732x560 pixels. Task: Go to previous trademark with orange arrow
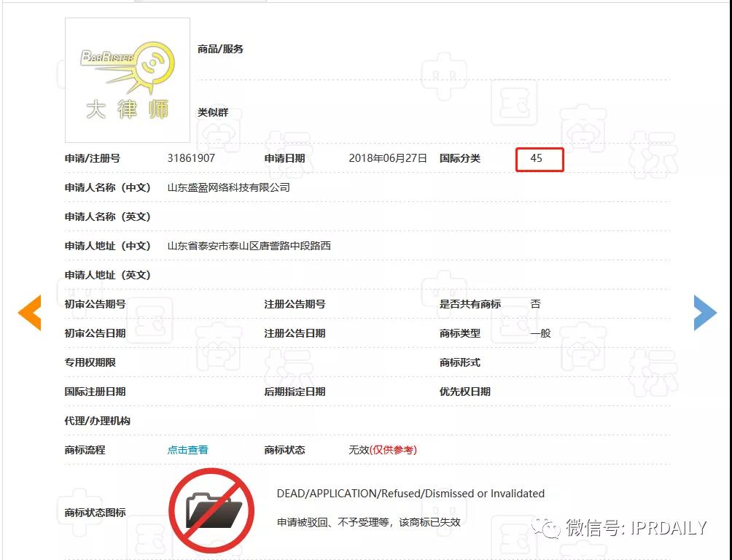[29, 313]
